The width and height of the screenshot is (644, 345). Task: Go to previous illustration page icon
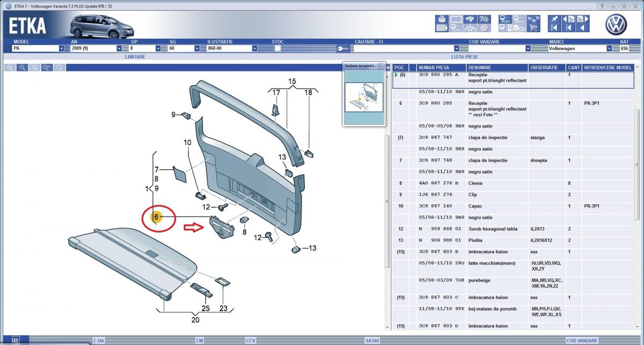tap(569, 19)
